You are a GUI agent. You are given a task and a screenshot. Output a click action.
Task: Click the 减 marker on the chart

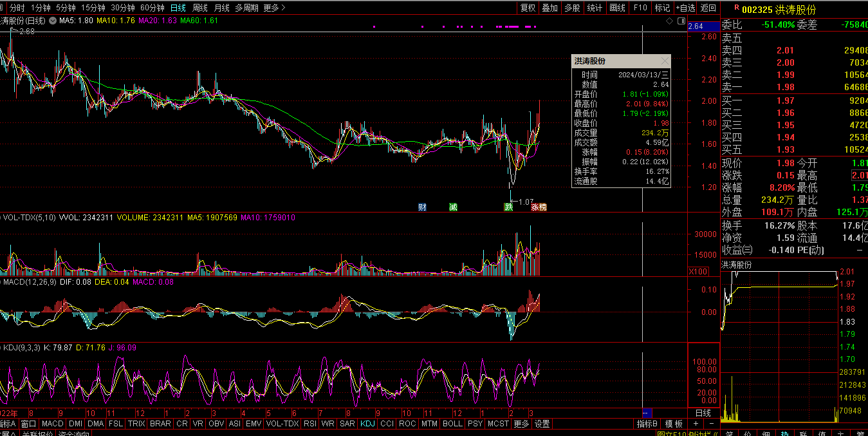click(454, 207)
